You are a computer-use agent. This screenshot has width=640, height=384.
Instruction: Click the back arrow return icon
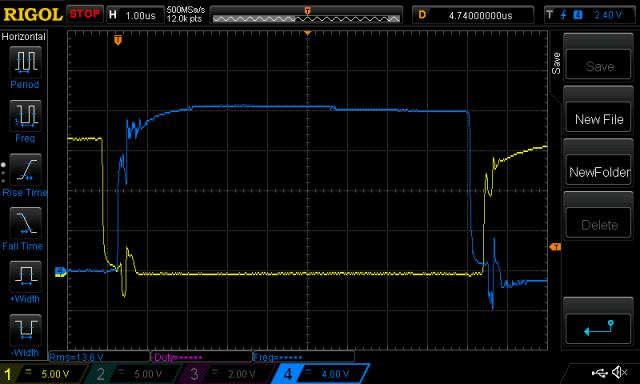pyautogui.click(x=598, y=329)
